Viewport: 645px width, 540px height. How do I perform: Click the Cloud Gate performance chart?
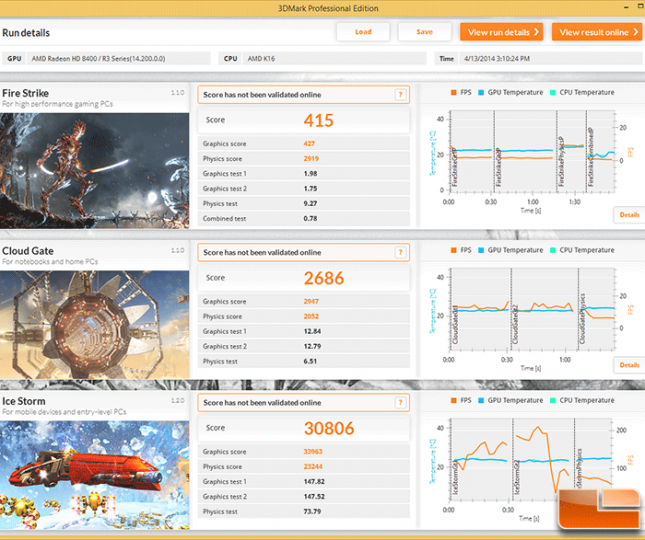pos(533,309)
